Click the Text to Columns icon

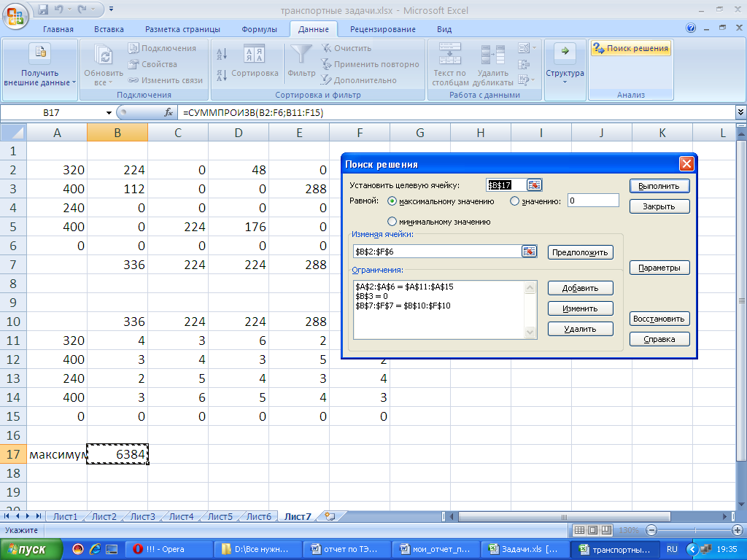pos(449,53)
